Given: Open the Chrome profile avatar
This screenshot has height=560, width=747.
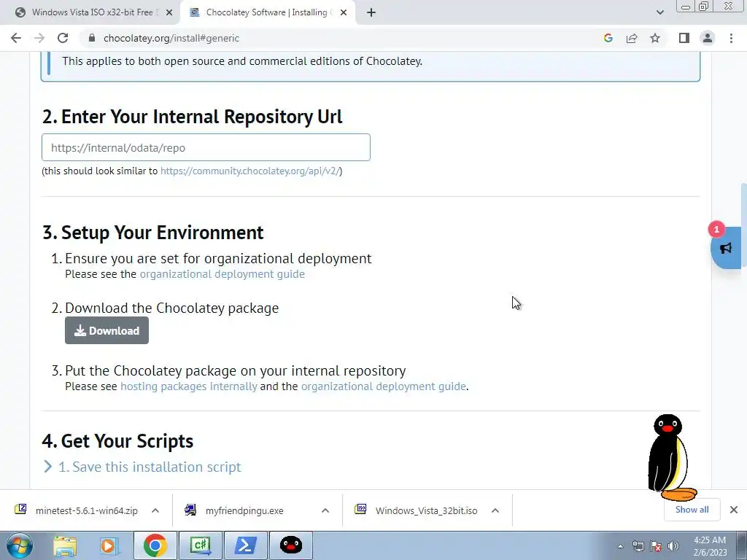Looking at the screenshot, I should (x=708, y=38).
